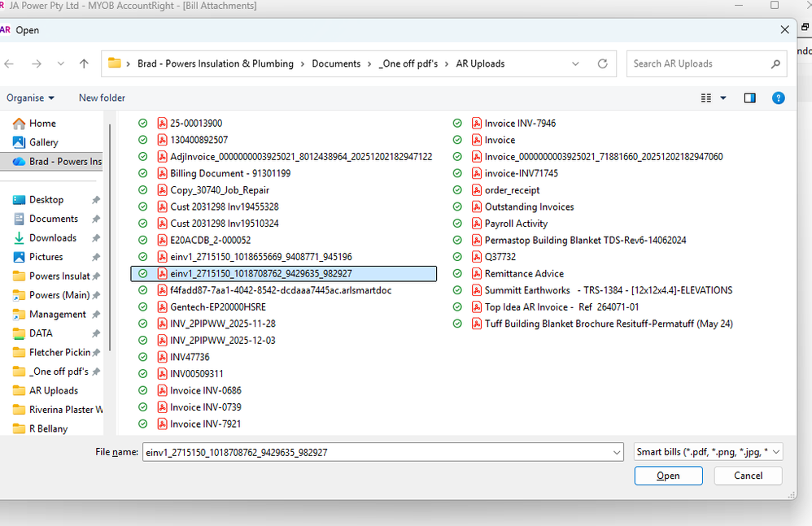Toggle the preview pane icon
The width and height of the screenshot is (812, 526).
tap(750, 98)
